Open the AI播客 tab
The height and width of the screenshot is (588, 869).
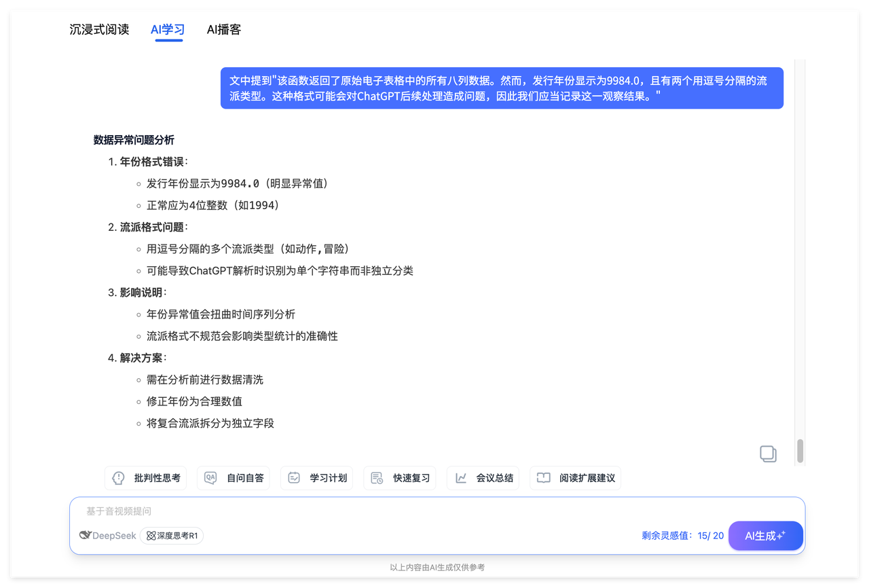click(x=224, y=30)
